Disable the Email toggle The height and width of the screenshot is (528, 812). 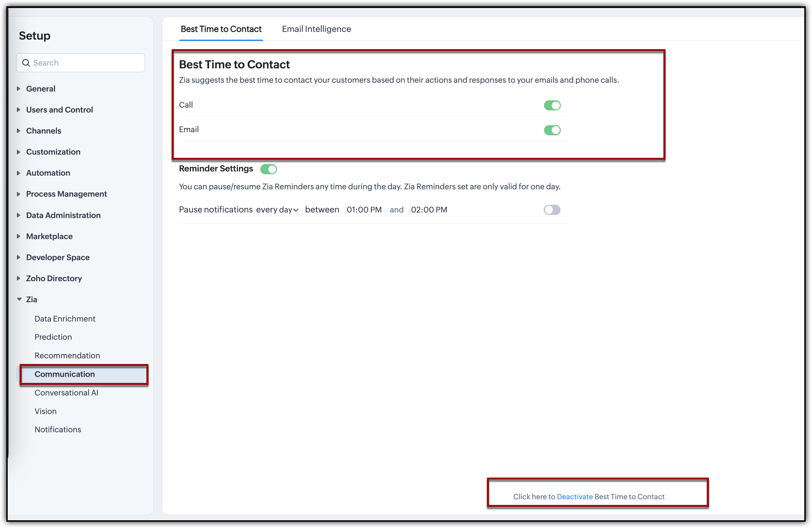[x=552, y=130]
